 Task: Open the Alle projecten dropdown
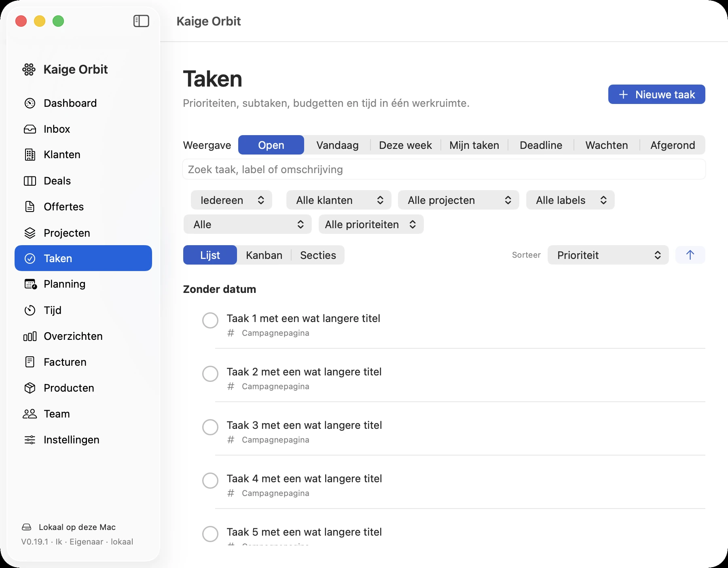(x=459, y=200)
